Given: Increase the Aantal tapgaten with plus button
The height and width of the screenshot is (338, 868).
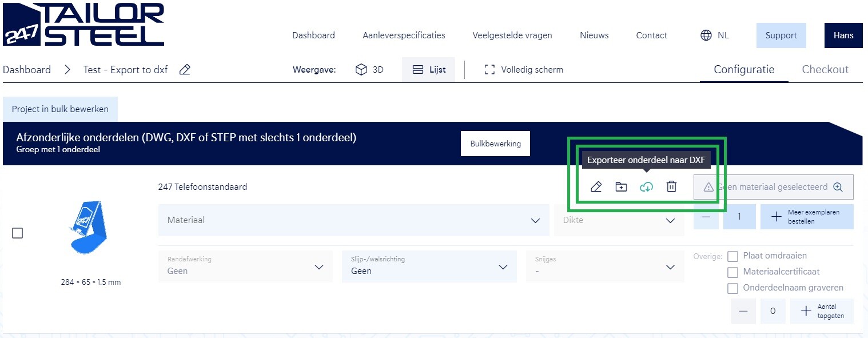Looking at the screenshot, I should pyautogui.click(x=806, y=311).
